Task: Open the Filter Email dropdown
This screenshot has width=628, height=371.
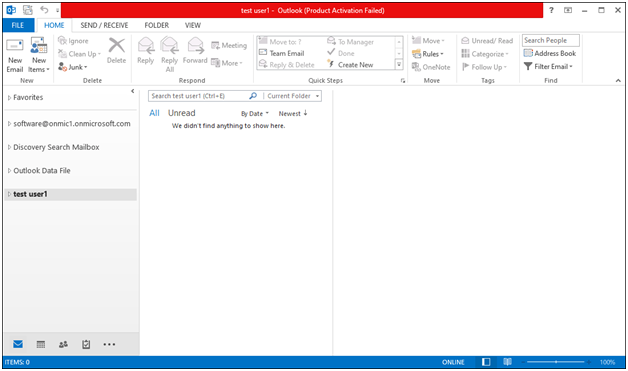Action: pyautogui.click(x=548, y=67)
